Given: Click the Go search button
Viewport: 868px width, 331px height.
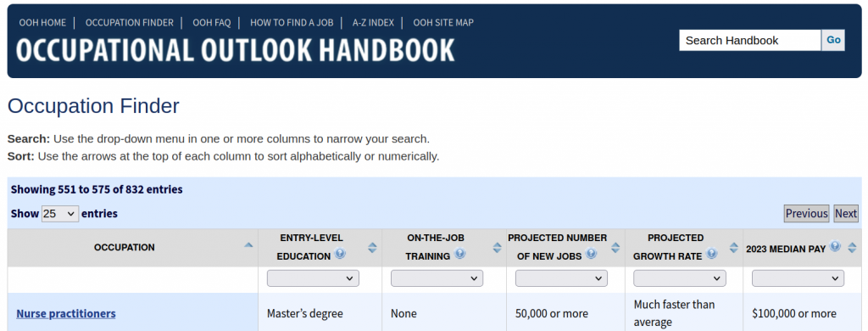Looking at the screenshot, I should pyautogui.click(x=833, y=40).
